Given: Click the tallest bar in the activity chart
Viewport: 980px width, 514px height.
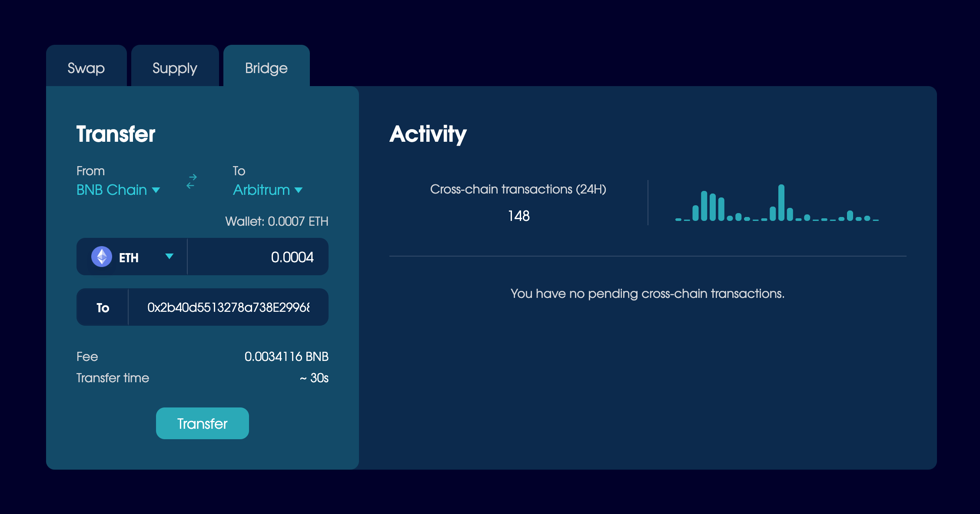Looking at the screenshot, I should 782,202.
